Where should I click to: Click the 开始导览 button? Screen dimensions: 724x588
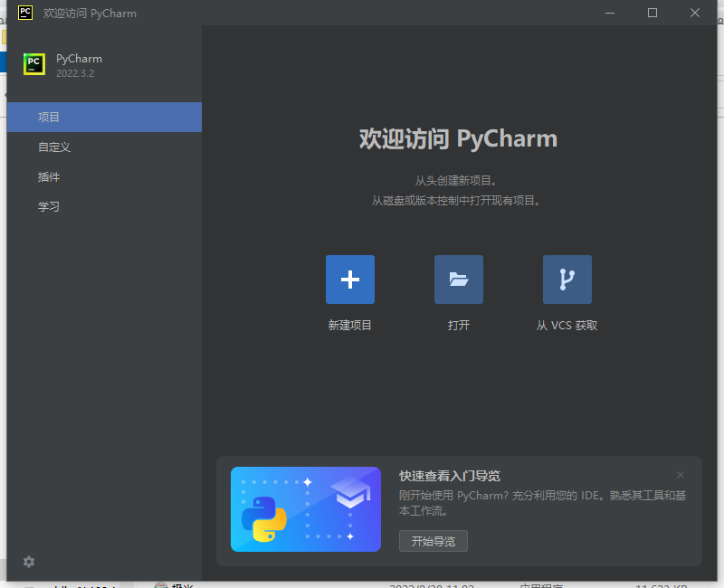433,541
